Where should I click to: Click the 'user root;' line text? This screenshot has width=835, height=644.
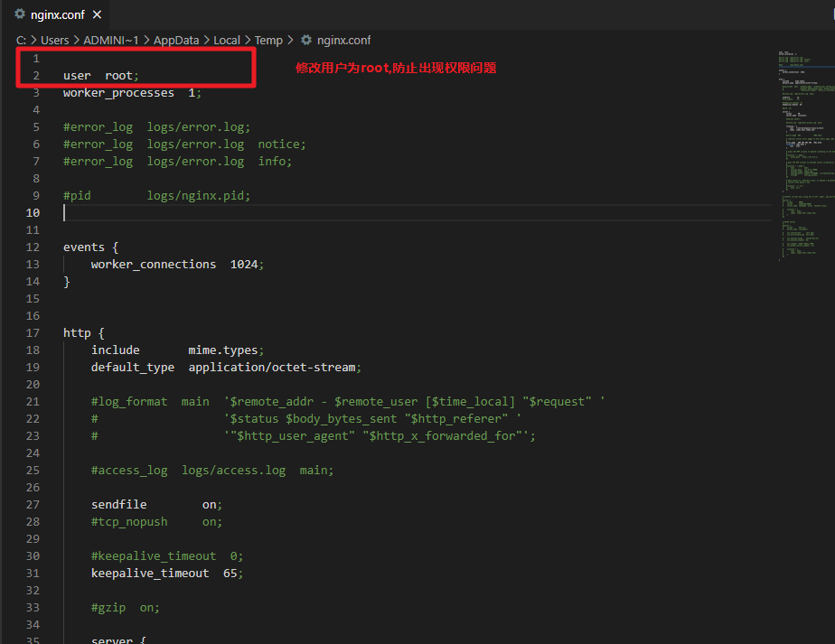(x=100, y=76)
